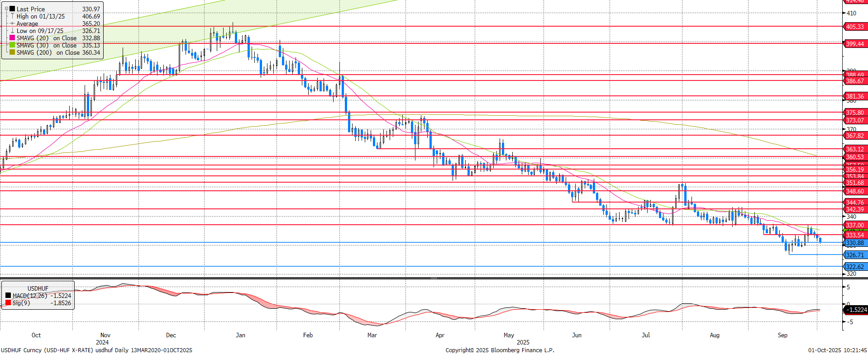Click the -1.5224 MACD value tag
The width and height of the screenshot is (868, 354).
click(x=857, y=310)
